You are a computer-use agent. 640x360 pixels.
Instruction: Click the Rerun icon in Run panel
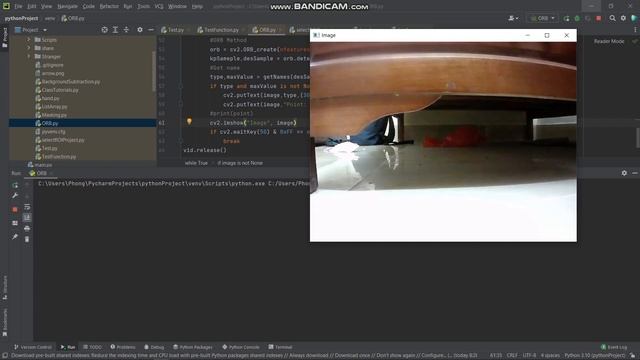(x=15, y=185)
